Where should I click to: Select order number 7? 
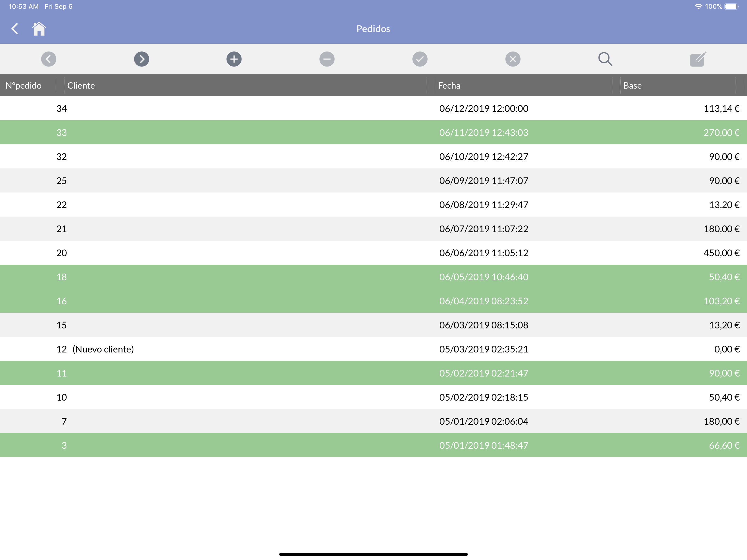point(373,421)
